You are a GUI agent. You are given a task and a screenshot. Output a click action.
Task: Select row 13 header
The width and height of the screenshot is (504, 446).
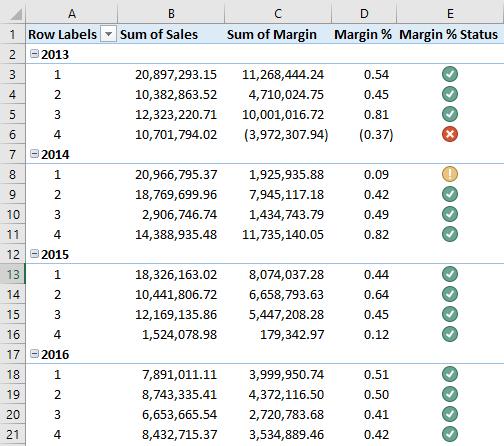(x=13, y=274)
